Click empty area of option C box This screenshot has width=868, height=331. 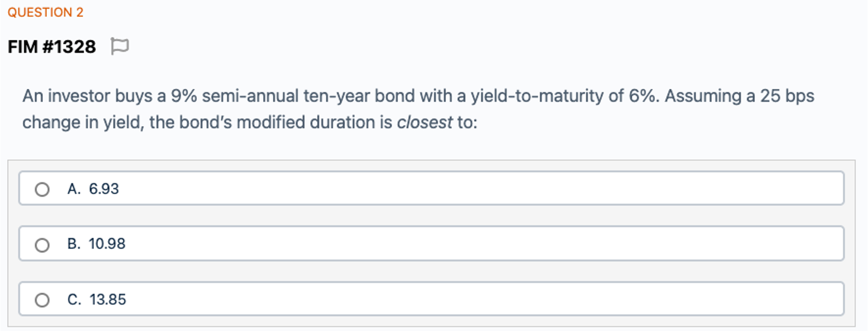coord(454,299)
